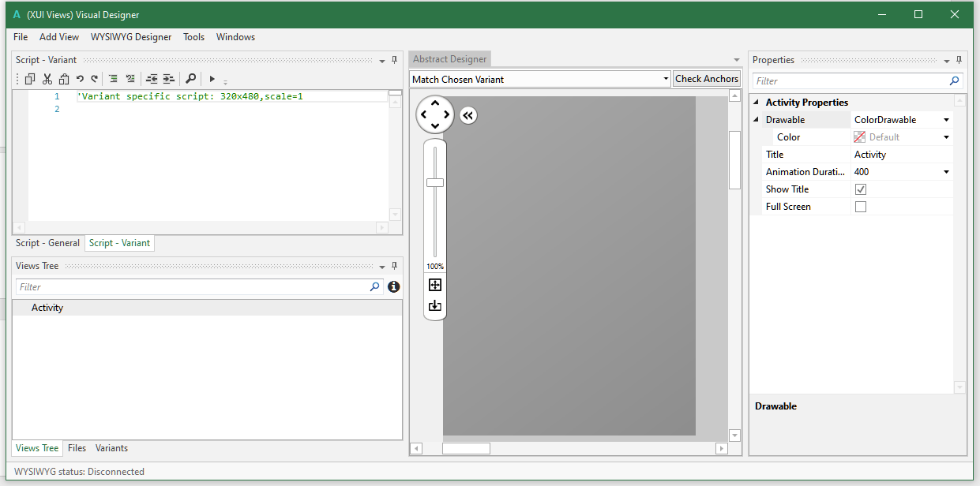This screenshot has width=980, height=486.
Task: Click the Title value Activity field
Action: (902, 155)
